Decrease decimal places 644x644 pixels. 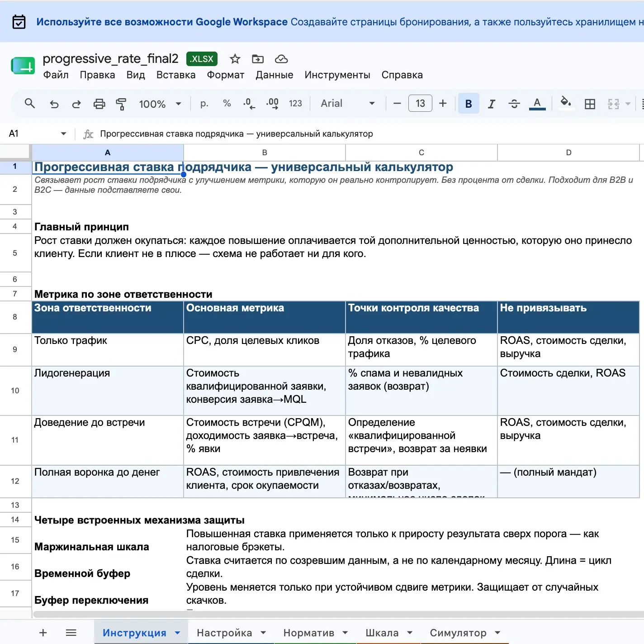click(249, 104)
